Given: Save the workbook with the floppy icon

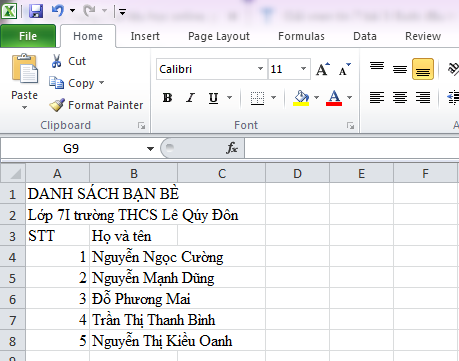Looking at the screenshot, I should 36,11.
